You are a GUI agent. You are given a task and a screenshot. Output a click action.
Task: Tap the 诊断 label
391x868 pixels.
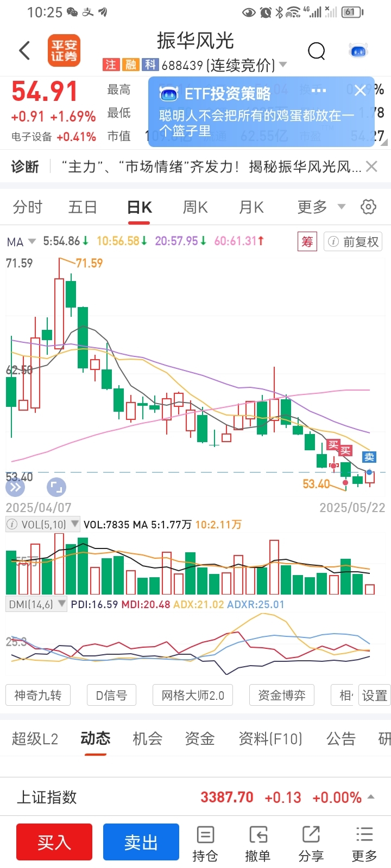coord(25,167)
